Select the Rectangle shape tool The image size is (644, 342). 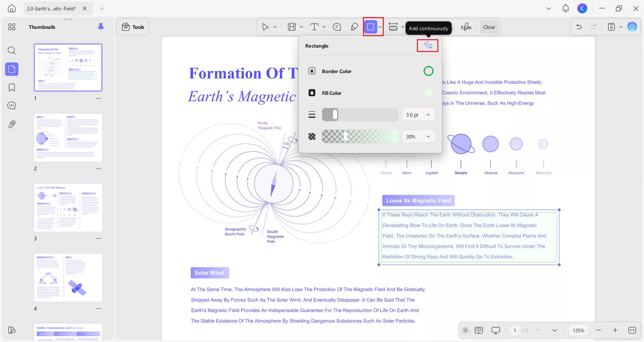point(370,27)
